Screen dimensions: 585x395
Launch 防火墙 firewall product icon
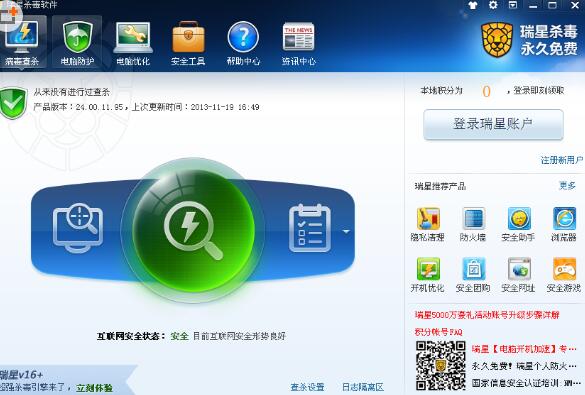473,224
